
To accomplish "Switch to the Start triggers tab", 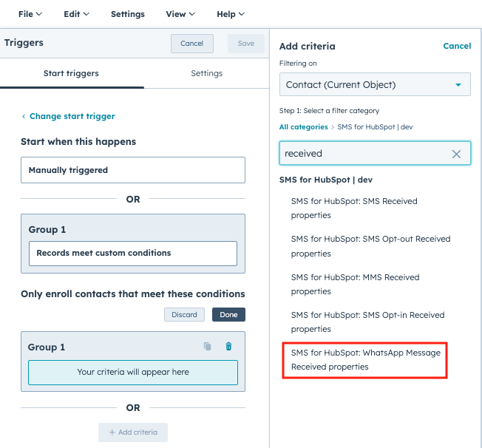I will (x=71, y=73).
